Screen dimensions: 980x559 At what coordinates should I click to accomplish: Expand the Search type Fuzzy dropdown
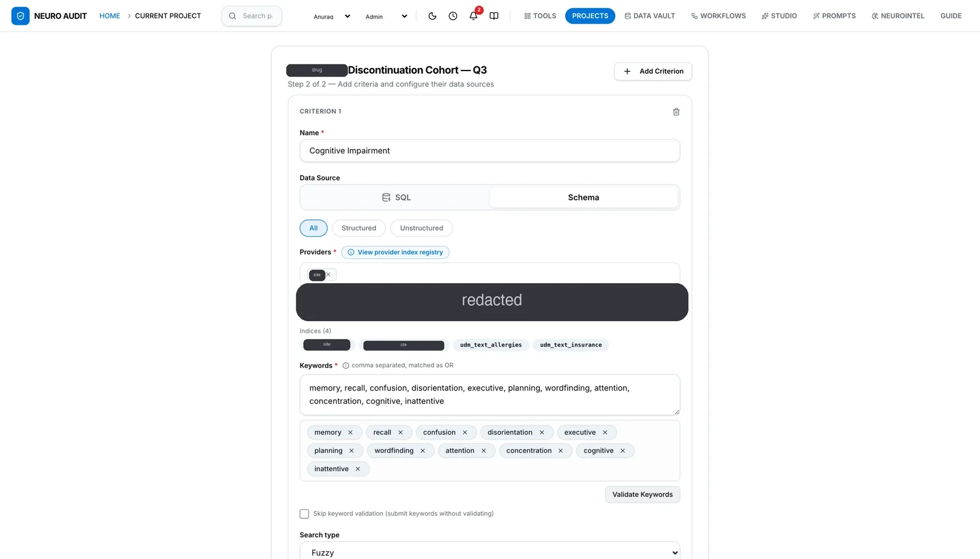(490, 552)
